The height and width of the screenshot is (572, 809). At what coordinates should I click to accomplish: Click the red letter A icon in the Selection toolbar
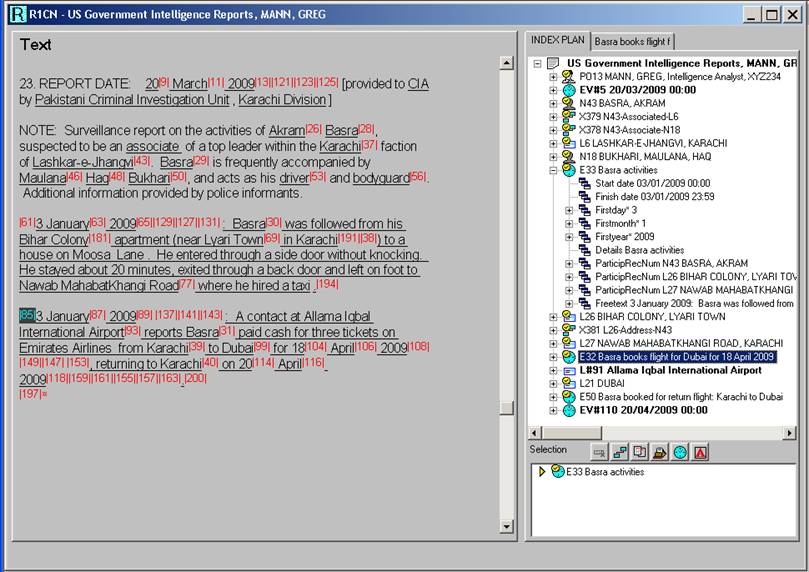tap(700, 452)
